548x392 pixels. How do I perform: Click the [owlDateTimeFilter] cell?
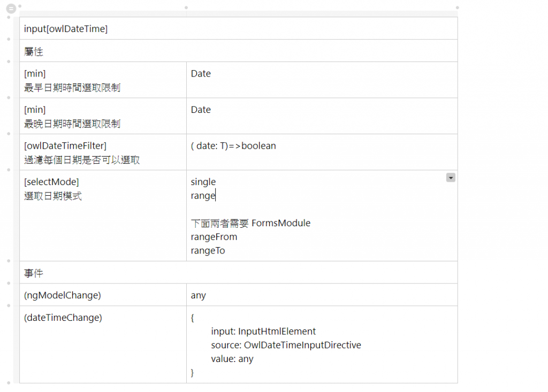coord(102,152)
